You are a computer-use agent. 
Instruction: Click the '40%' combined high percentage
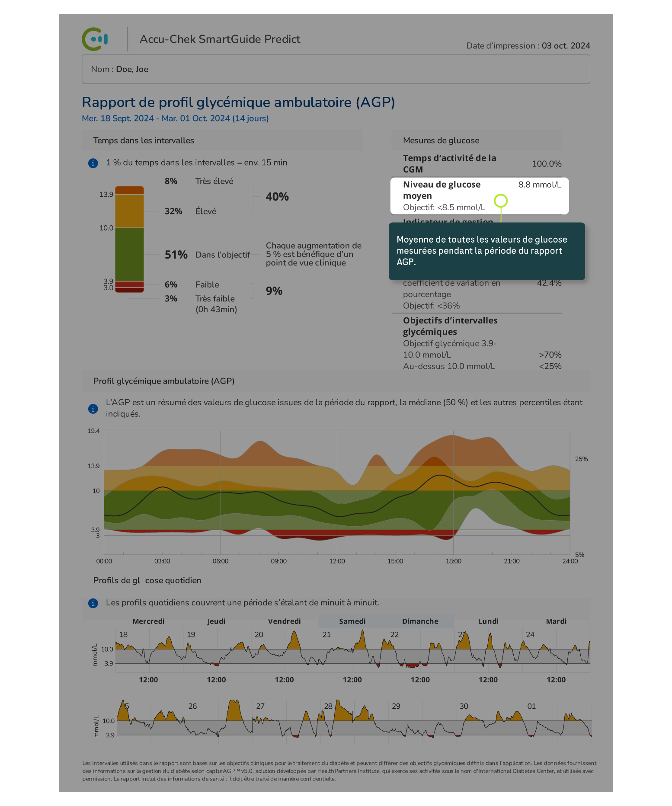coord(277,197)
